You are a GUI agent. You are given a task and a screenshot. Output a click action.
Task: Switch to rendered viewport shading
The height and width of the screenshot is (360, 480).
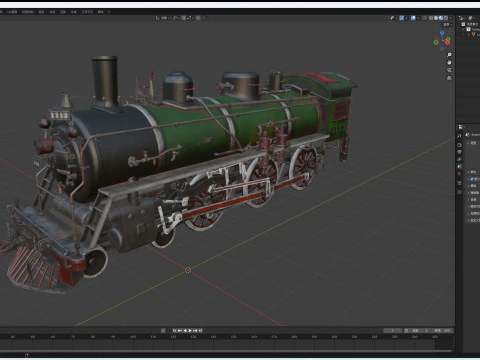446,18
